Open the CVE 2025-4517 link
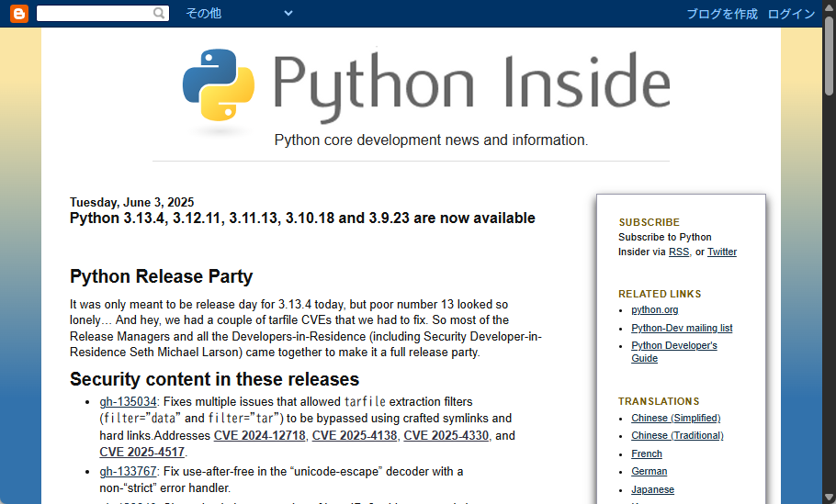The image size is (836, 504). (141, 452)
